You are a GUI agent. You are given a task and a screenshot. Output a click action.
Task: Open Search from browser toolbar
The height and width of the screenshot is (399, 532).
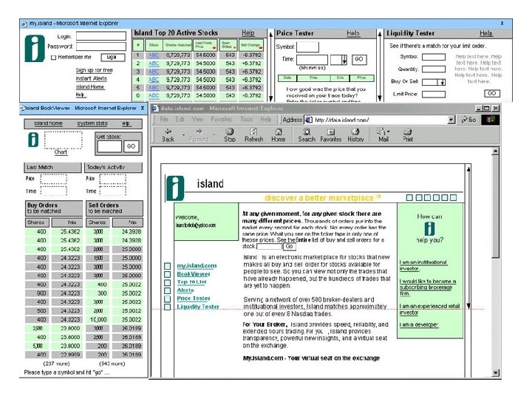[x=307, y=132]
